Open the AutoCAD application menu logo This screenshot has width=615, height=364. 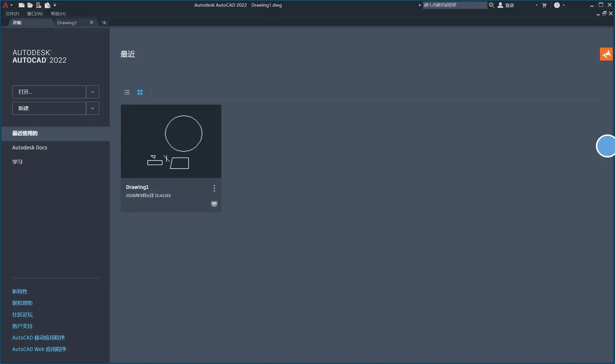(x=5, y=5)
